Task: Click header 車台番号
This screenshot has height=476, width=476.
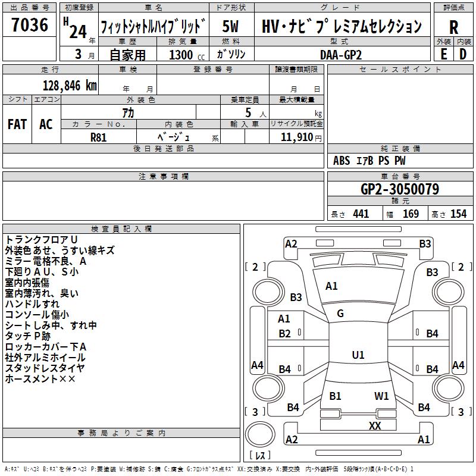Action: (400, 176)
